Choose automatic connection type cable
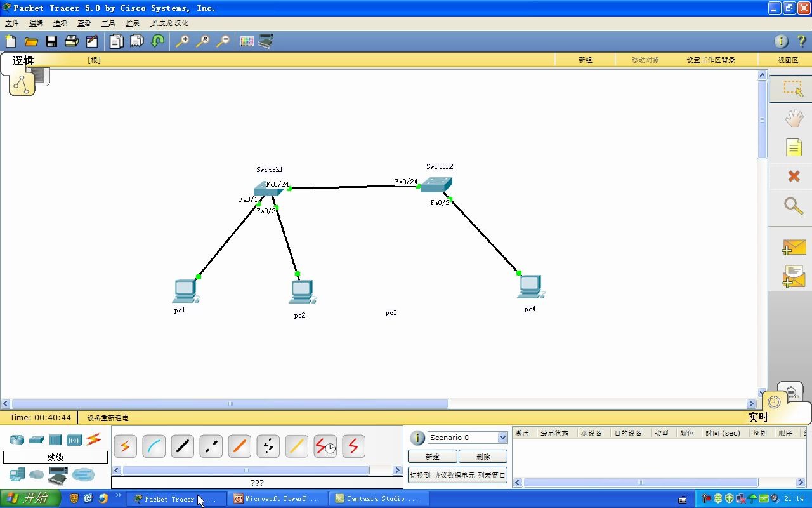The width and height of the screenshot is (812, 508). (x=125, y=446)
